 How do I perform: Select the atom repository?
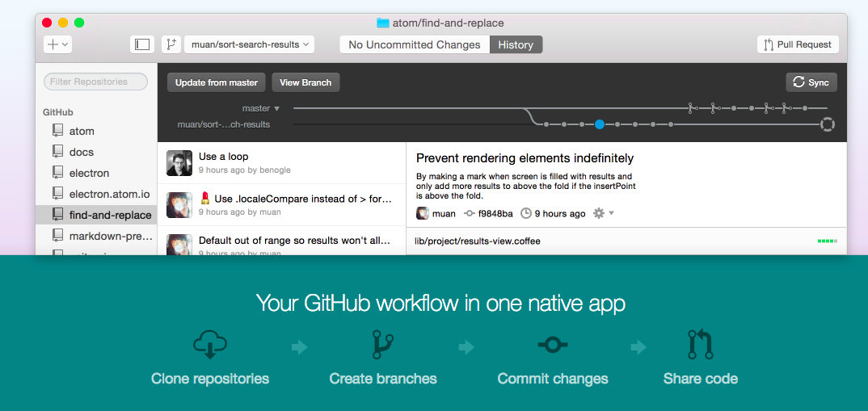pyautogui.click(x=95, y=131)
